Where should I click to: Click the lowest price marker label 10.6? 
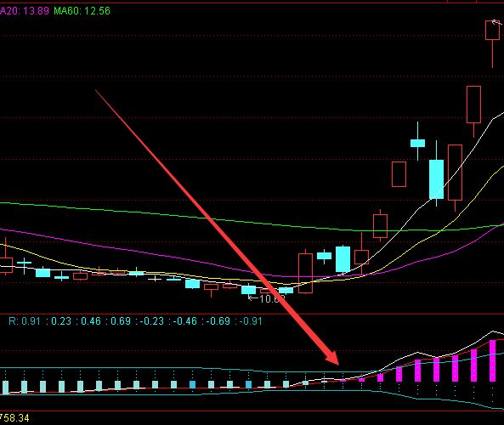tap(266, 299)
